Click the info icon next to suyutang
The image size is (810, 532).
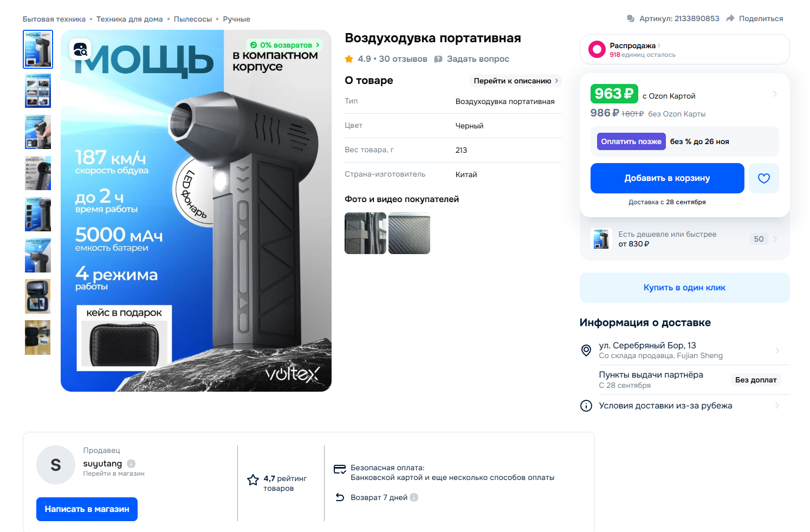(131, 464)
